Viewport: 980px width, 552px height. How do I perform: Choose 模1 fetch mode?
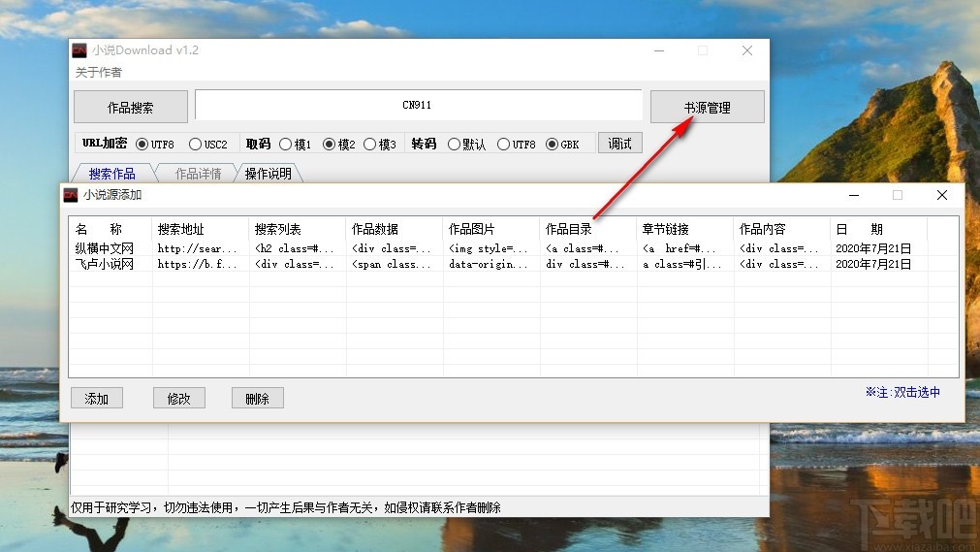(295, 144)
